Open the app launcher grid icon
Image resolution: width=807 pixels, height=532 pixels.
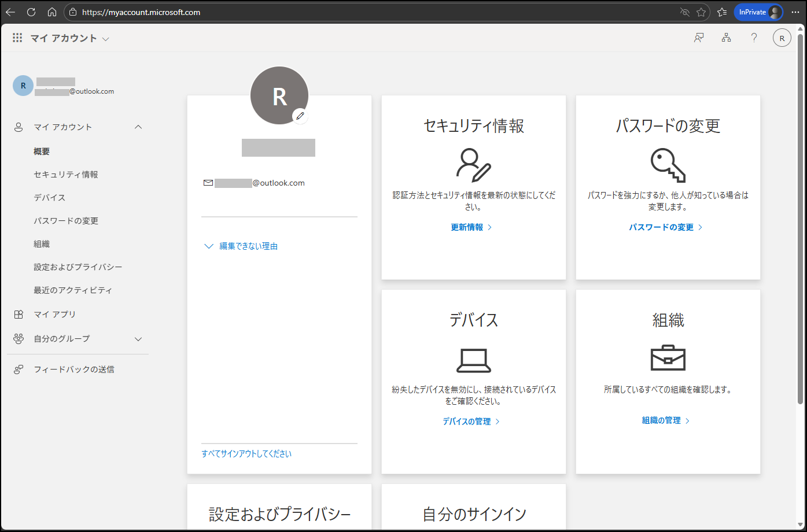[x=17, y=38]
